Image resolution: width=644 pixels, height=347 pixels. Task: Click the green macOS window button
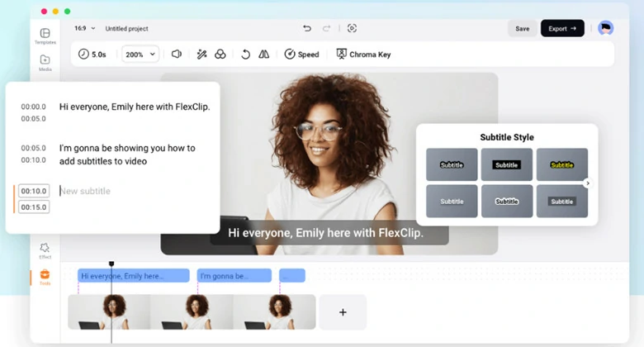pyautogui.click(x=68, y=12)
